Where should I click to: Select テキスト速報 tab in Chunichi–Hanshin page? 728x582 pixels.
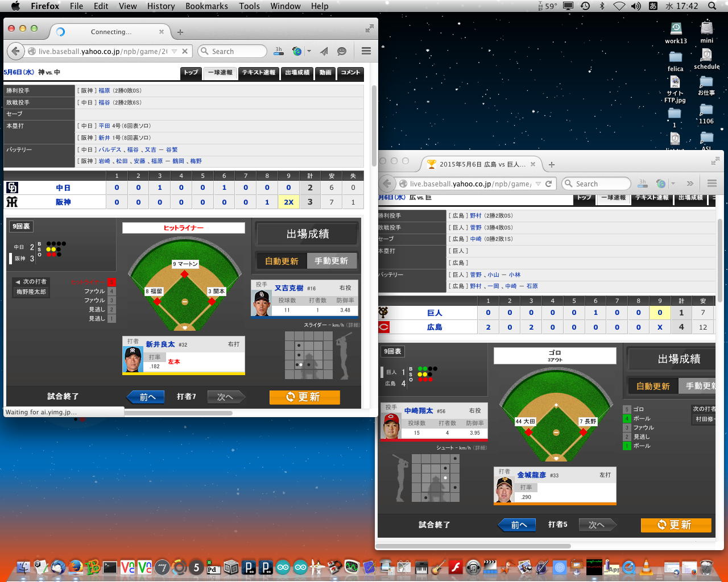point(259,73)
